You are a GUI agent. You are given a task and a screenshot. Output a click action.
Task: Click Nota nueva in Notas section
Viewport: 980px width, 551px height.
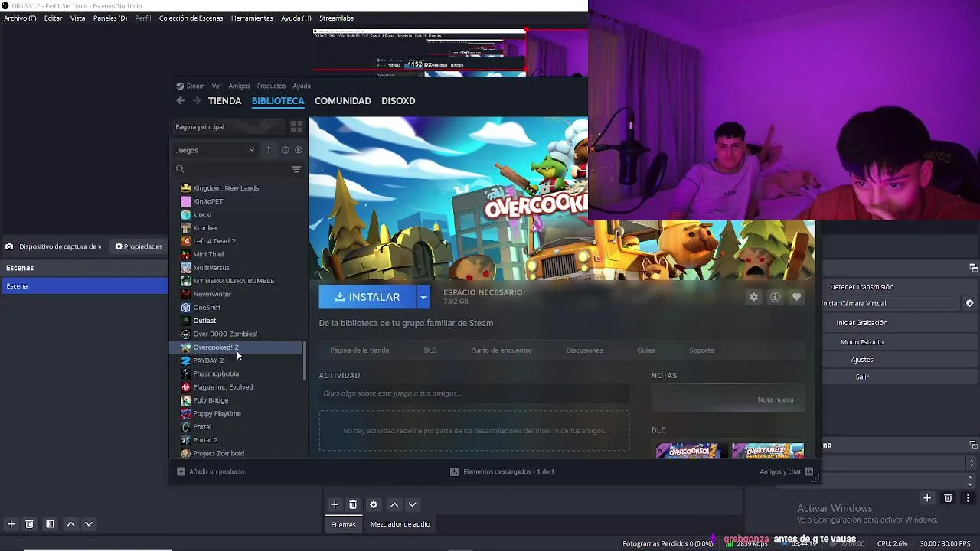coord(776,399)
